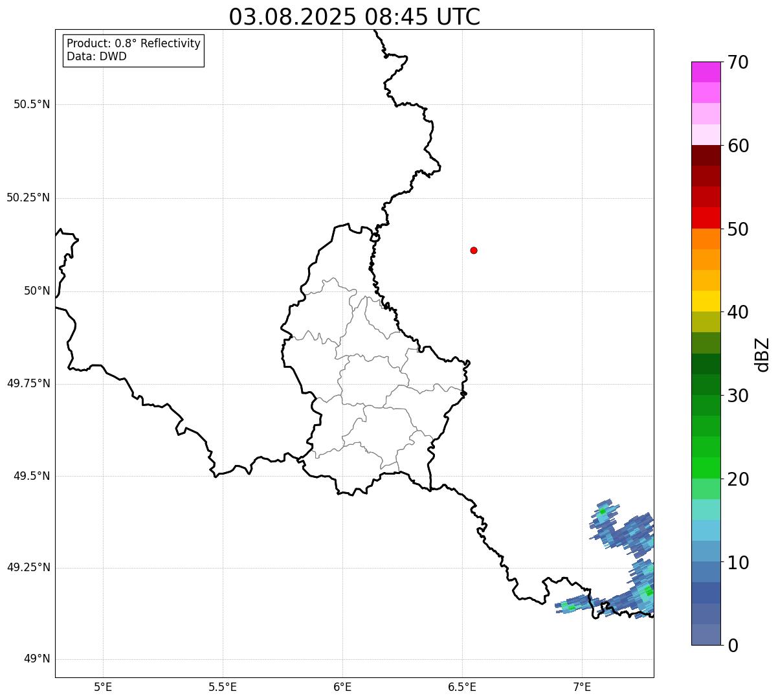Click the 50.25°N latitude label
This screenshot has height=700, width=778.
pos(28,198)
